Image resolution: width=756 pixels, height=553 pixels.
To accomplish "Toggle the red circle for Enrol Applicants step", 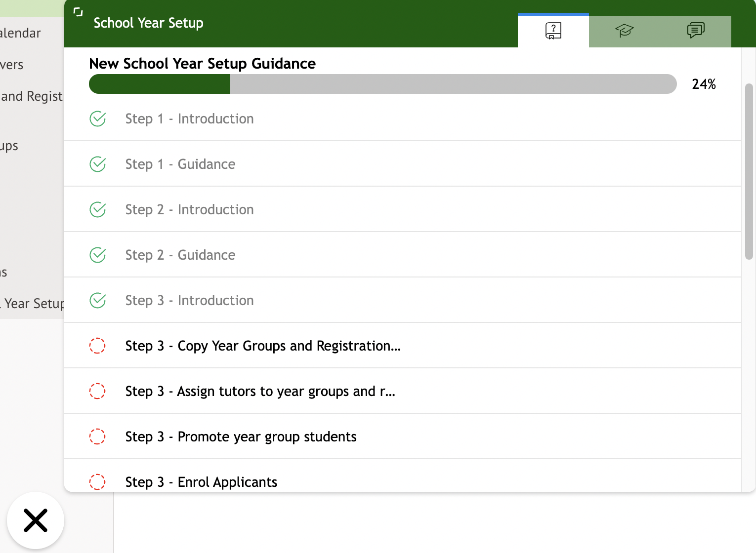I will (97, 482).
